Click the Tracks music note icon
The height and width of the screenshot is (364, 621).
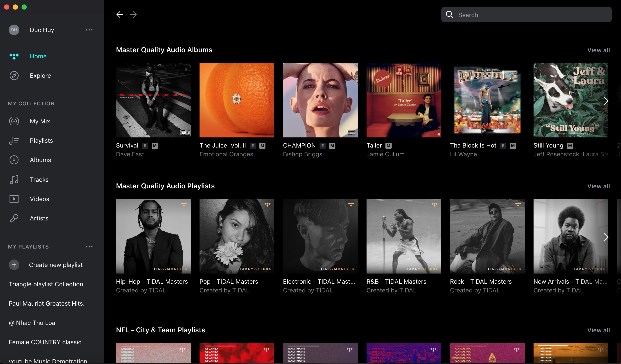click(x=14, y=180)
